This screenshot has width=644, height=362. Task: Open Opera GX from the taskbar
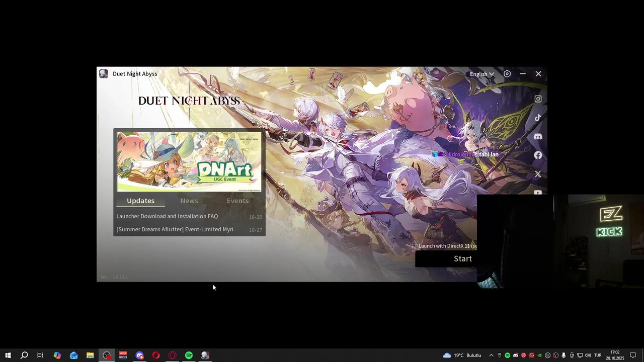pos(173,355)
